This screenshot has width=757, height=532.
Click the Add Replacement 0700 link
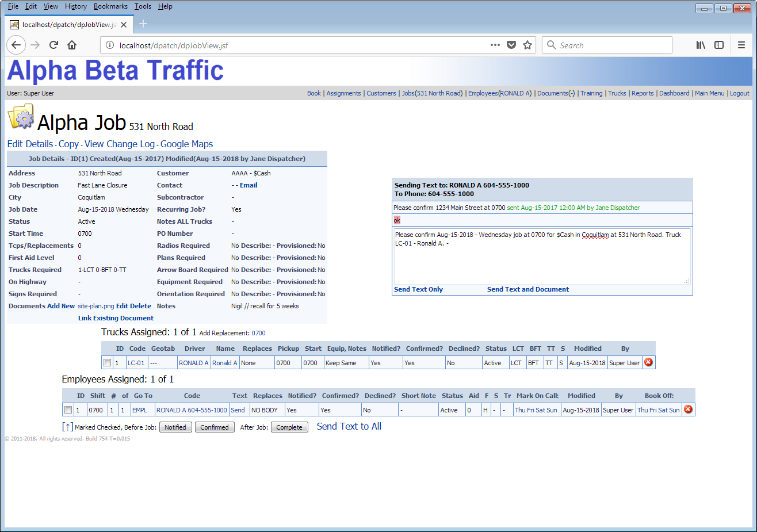(258, 333)
